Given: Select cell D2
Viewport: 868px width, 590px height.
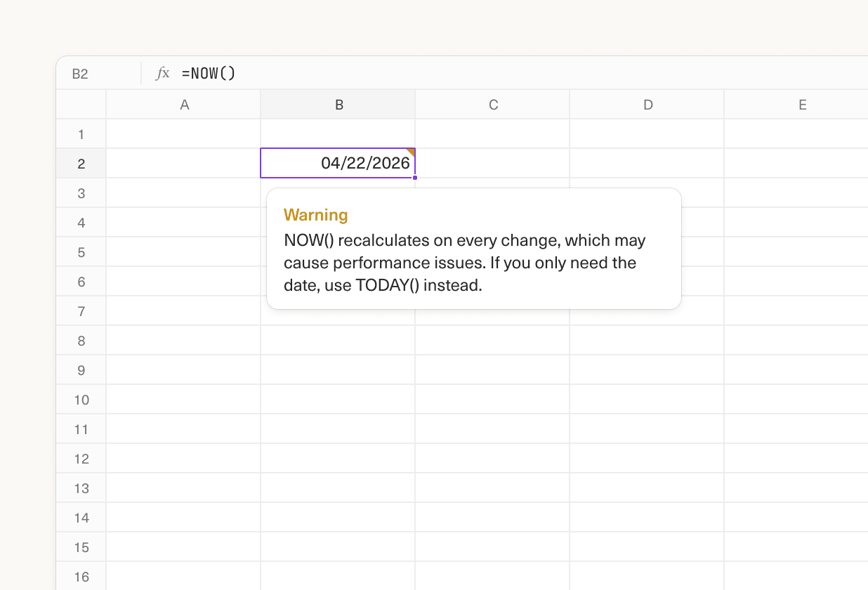Looking at the screenshot, I should [x=647, y=164].
